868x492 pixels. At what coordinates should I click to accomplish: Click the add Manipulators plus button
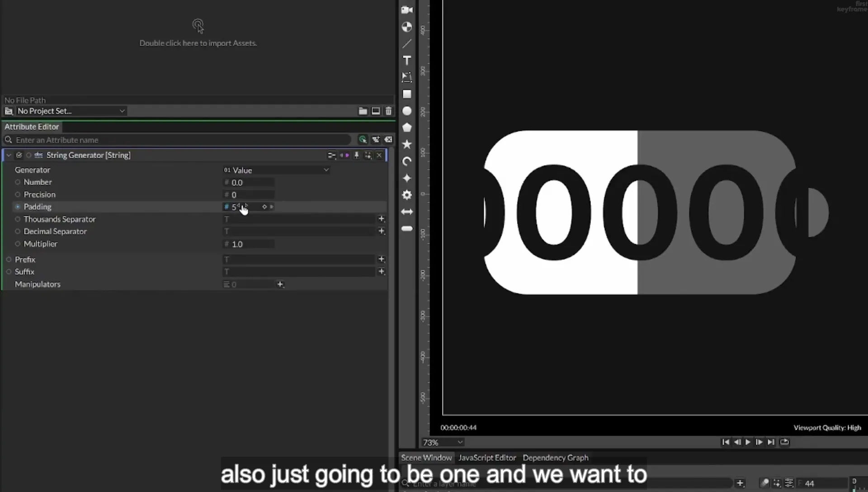pos(280,284)
